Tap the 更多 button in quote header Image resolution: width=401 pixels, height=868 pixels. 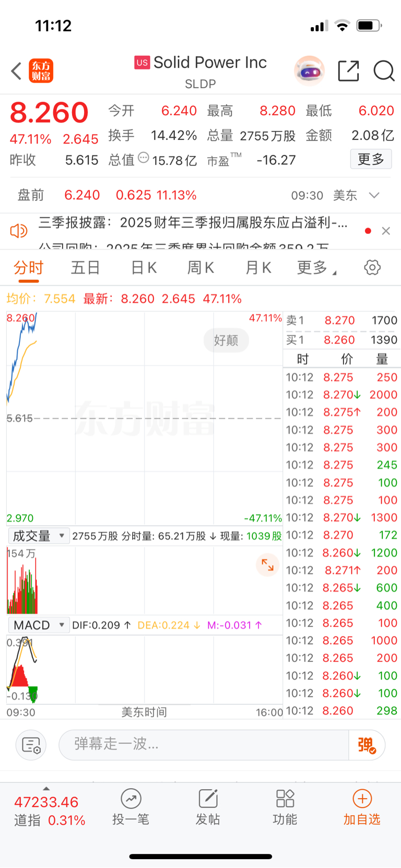[371, 159]
